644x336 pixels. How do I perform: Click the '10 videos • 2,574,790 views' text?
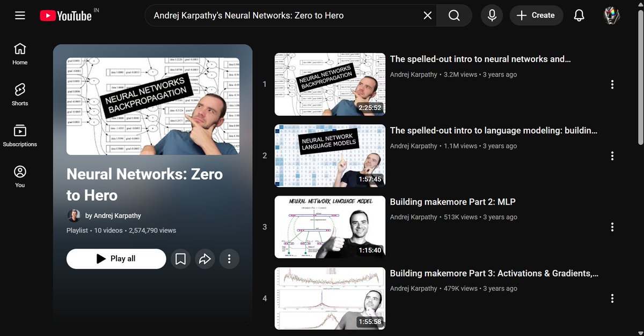coord(135,230)
